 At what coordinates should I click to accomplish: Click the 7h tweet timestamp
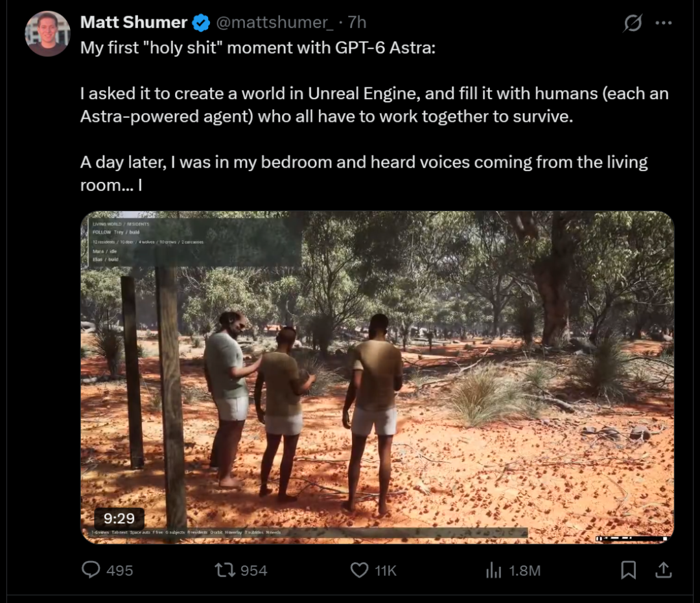click(x=357, y=22)
